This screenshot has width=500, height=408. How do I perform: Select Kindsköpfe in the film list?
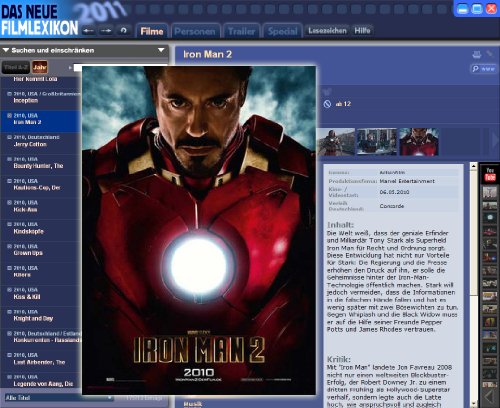click(41, 228)
